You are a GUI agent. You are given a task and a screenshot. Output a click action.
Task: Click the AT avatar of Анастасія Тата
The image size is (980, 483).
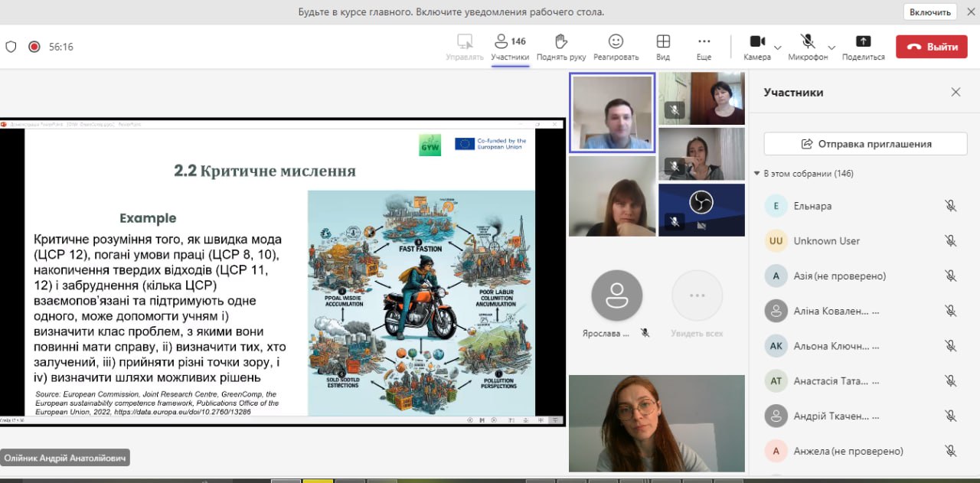[x=776, y=380]
